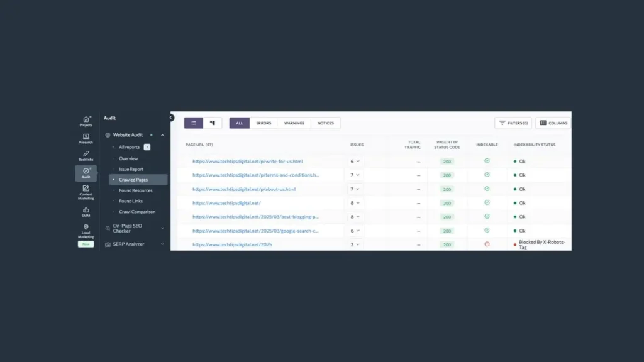
Task: Open the techtipsdigital.net/2025 link
Action: 232,244
